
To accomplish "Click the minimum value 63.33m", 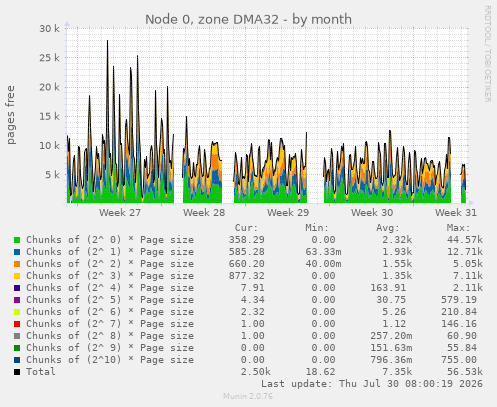I will [x=323, y=252].
